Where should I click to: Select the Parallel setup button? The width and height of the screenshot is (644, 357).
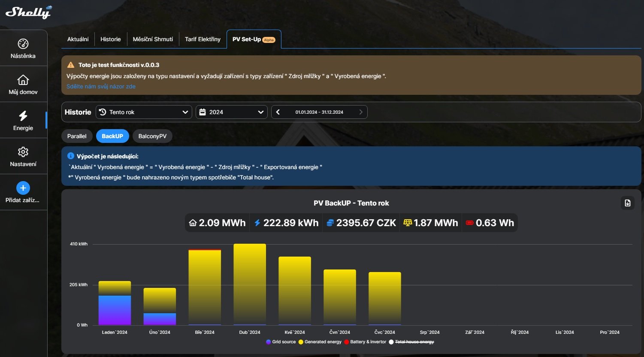77,136
